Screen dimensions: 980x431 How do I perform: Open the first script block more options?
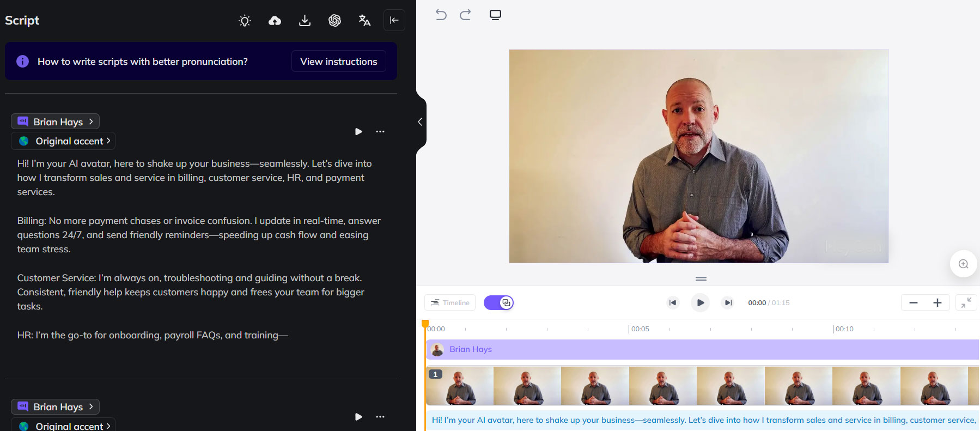(380, 131)
